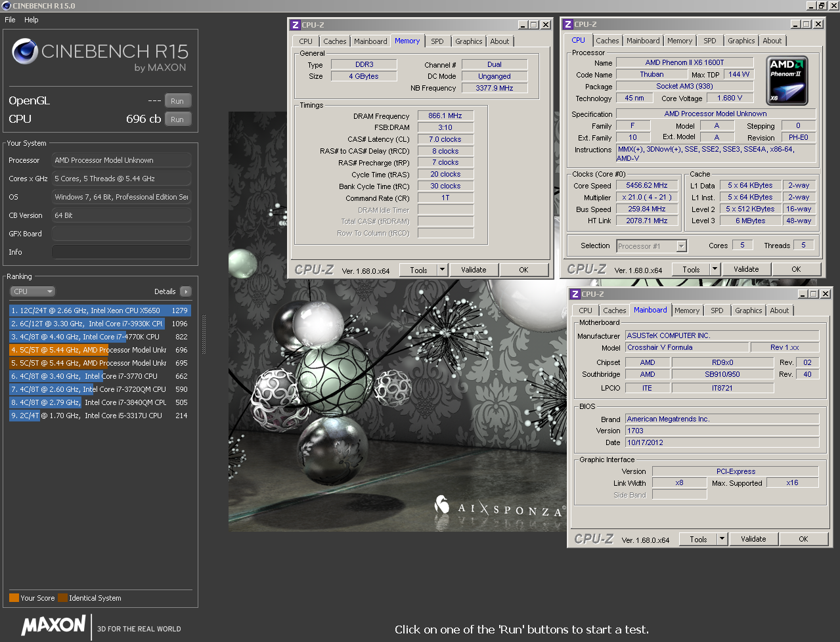Click Validate in Mainboard CPU-Z window
This screenshot has width=840, height=642.
(x=753, y=539)
